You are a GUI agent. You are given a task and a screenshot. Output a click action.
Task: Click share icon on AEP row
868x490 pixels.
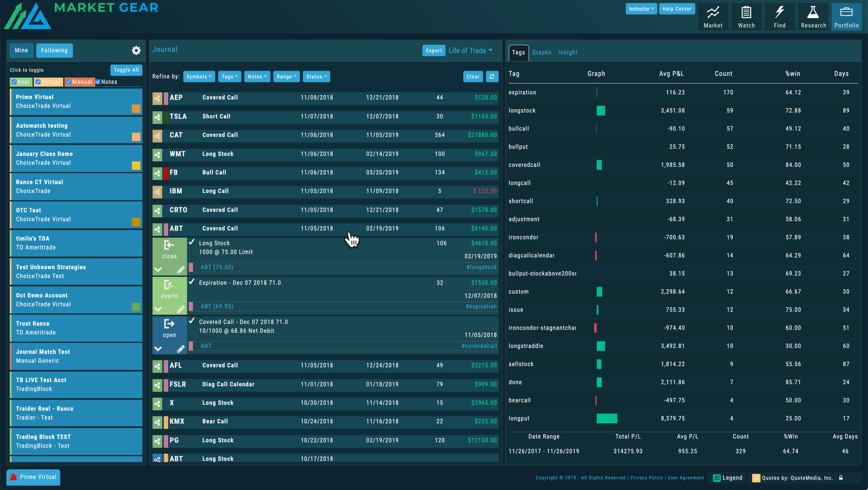coord(157,98)
